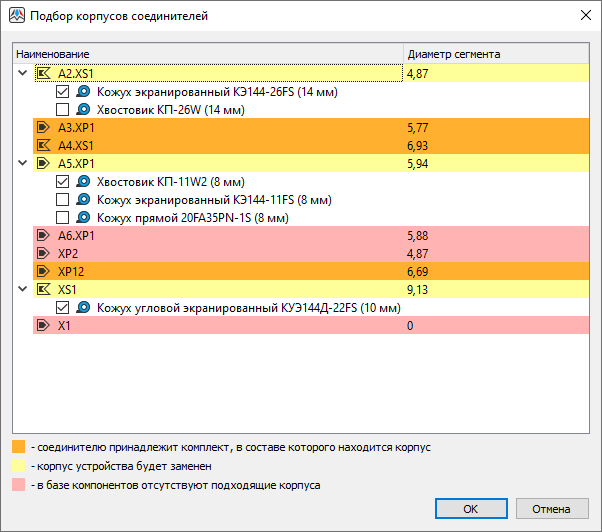
Task: Click the connector icon beside X1
Action: click(43, 325)
